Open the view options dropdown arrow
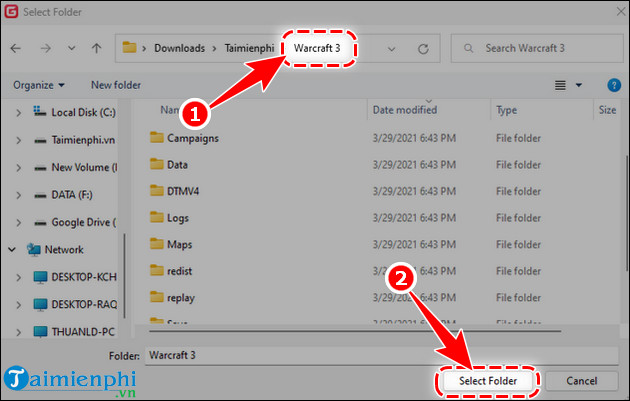Screen dimensions: 630x401 tap(579, 85)
